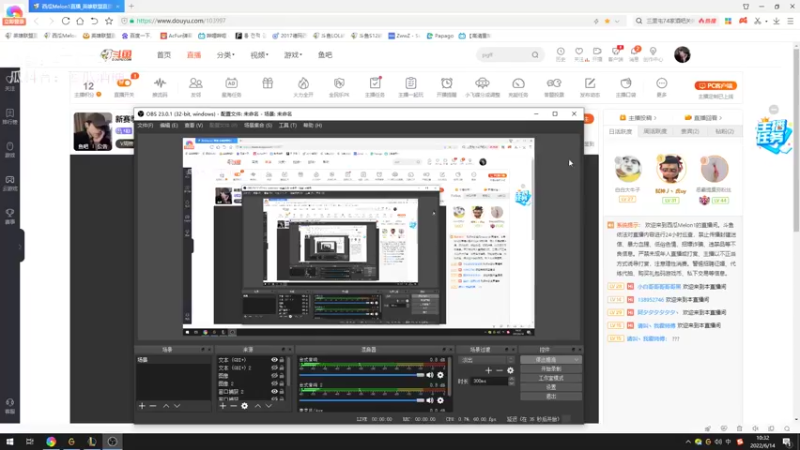Reload the page with browser refresh icon

(66, 21)
